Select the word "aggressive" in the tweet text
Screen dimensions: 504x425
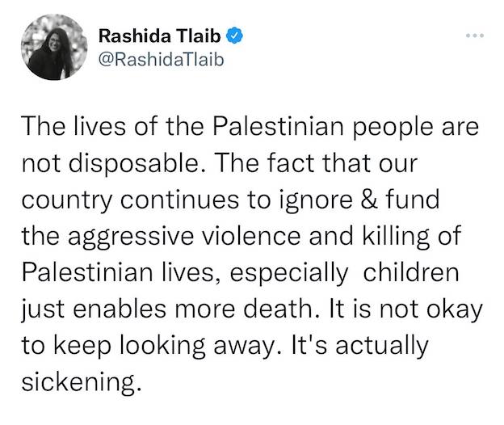click(x=131, y=238)
